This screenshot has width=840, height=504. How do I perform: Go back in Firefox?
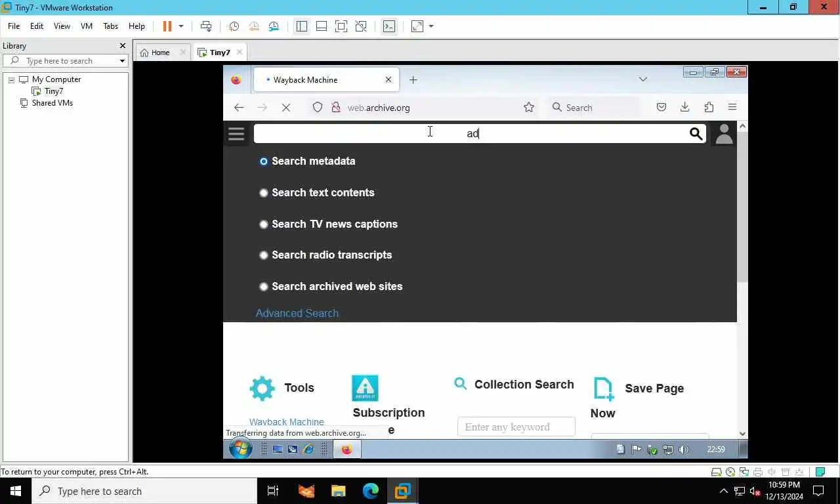[239, 108]
